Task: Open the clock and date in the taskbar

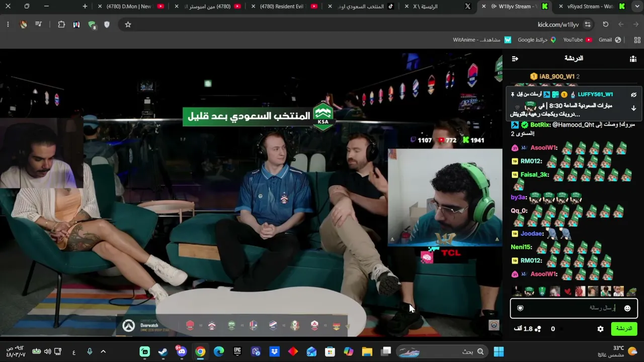Action: tap(16, 351)
